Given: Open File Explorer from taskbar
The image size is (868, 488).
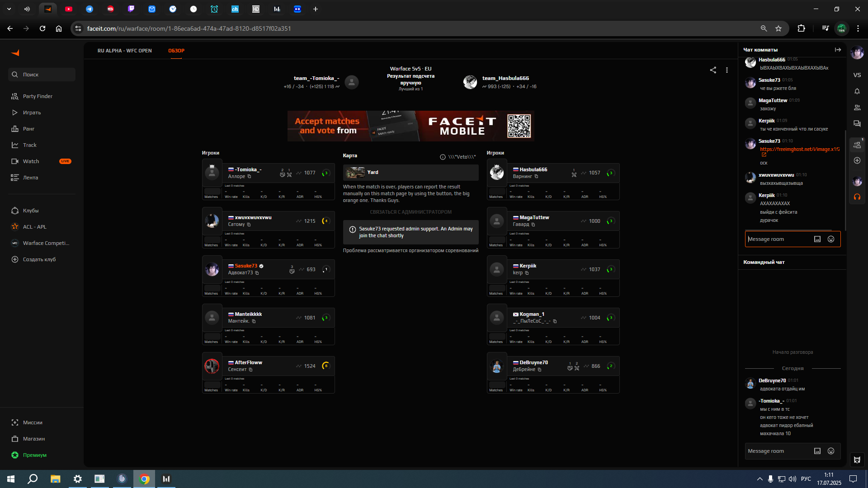Looking at the screenshot, I should point(55,479).
